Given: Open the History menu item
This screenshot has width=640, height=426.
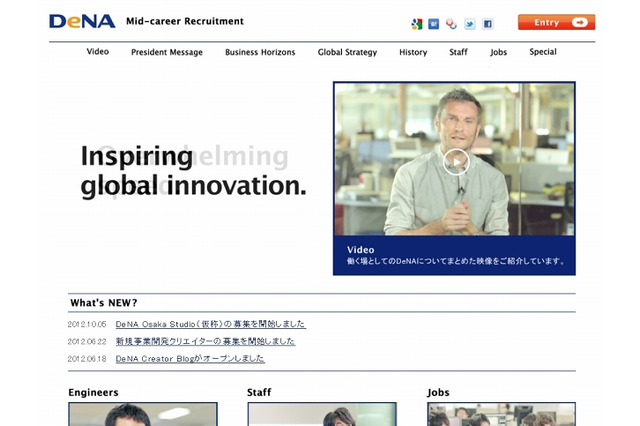Looking at the screenshot, I should pos(413,52).
